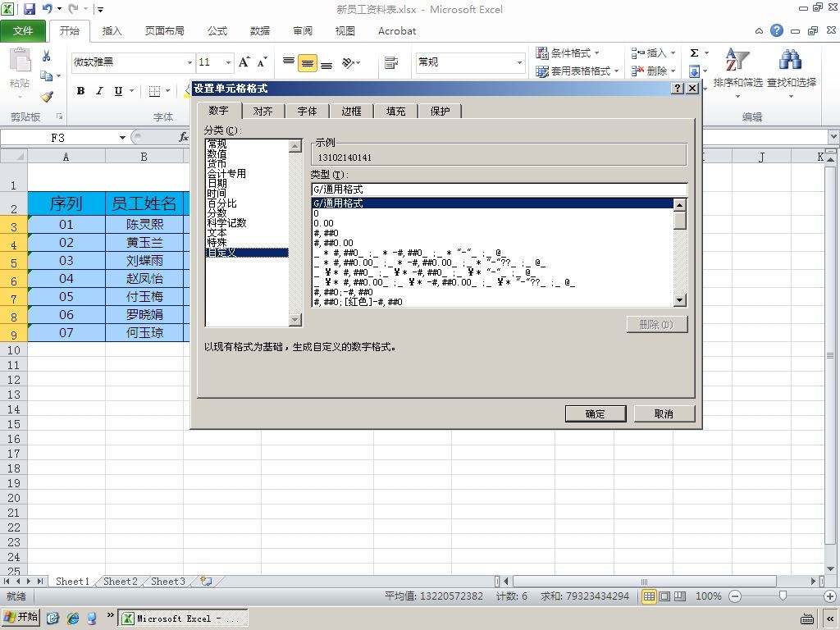Expand the clipboard group dialog launcher
840x630 pixels.
point(59,116)
